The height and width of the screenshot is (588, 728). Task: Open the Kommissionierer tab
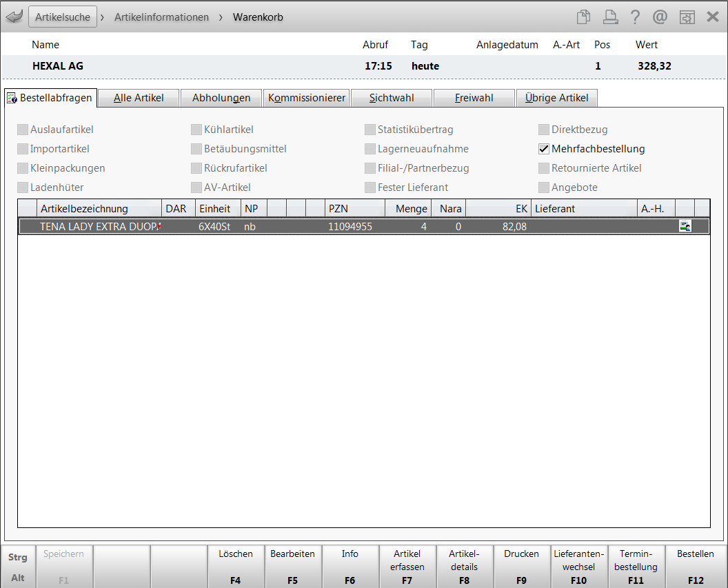point(307,98)
